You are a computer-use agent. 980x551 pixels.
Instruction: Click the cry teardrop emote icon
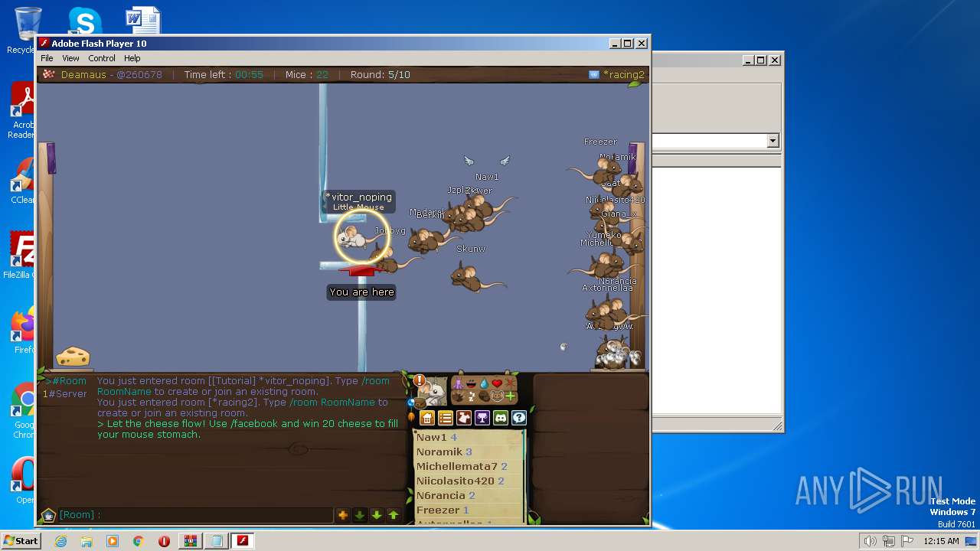(x=484, y=384)
